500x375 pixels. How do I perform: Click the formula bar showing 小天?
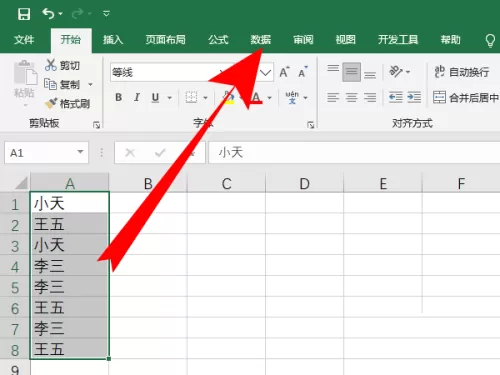(x=354, y=153)
